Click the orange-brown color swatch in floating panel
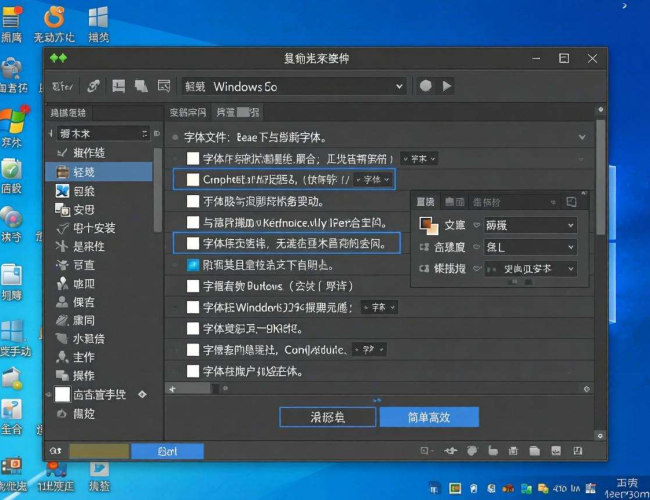This screenshot has height=500, width=650. pyautogui.click(x=428, y=225)
